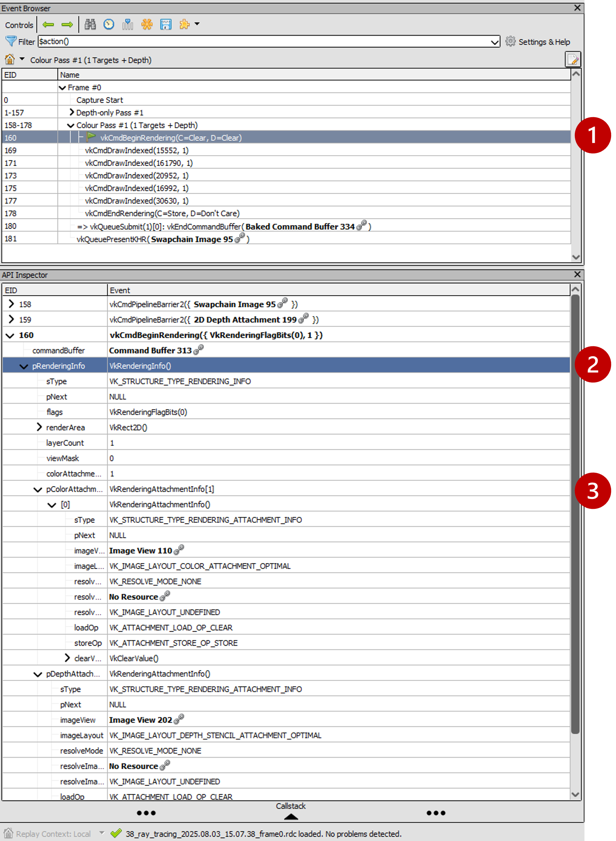Screen dimensions: 616x841
Task: Click the Controls menu label
Action: coord(19,24)
